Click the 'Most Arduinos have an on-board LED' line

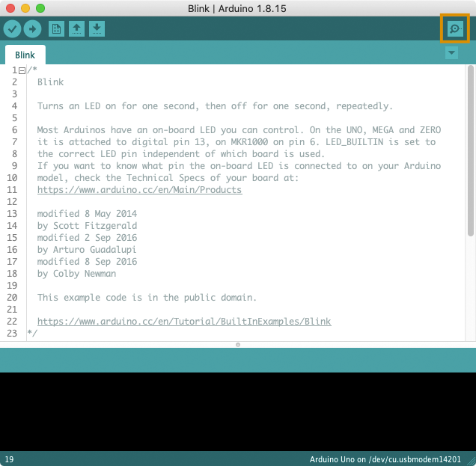(239, 130)
